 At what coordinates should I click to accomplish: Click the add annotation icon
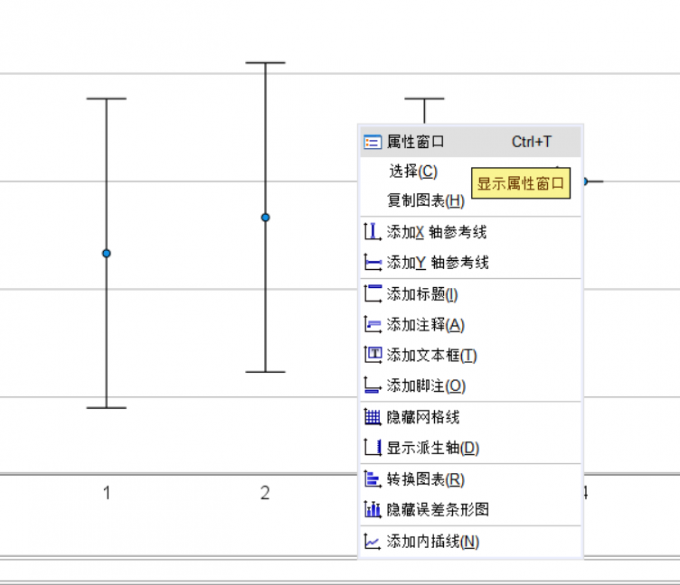373,324
